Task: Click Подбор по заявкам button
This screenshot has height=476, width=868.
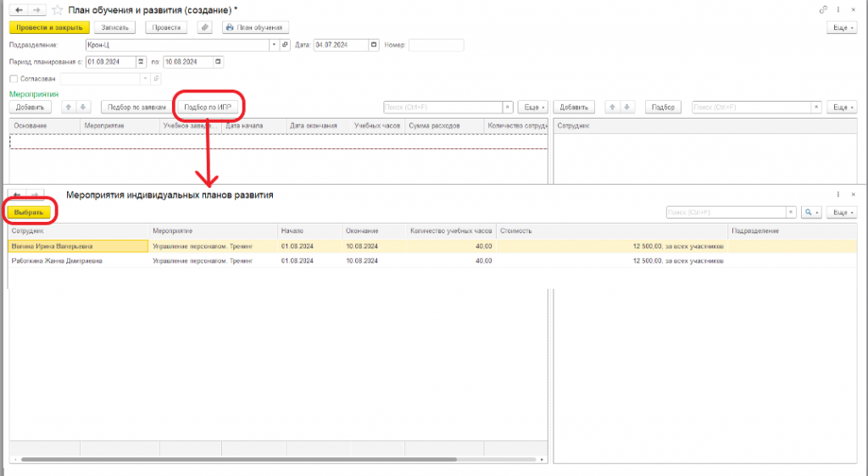Action: [136, 108]
